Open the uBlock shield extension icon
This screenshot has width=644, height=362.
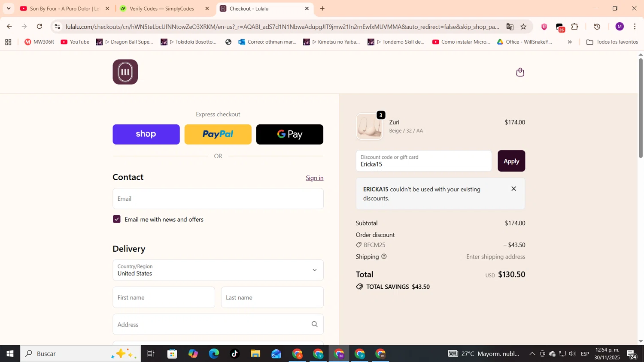[544, 27]
